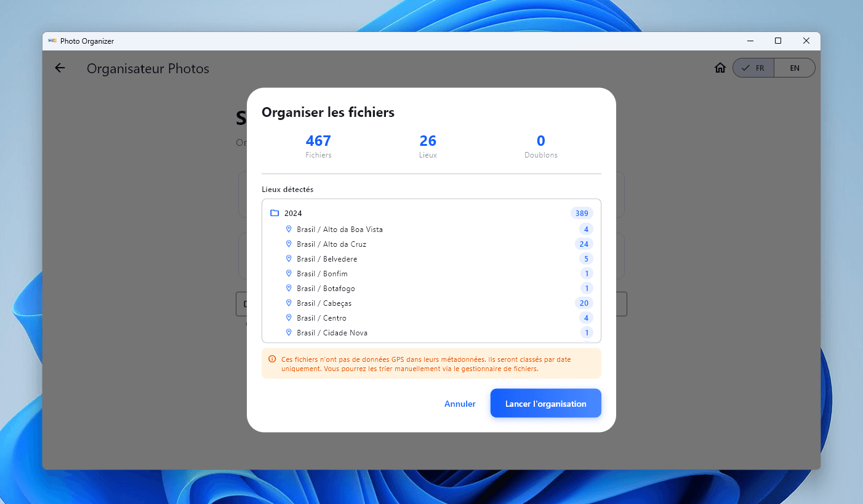Click the 20 badge for Cabeças
Image resolution: width=863 pixels, height=504 pixels.
[x=584, y=303]
